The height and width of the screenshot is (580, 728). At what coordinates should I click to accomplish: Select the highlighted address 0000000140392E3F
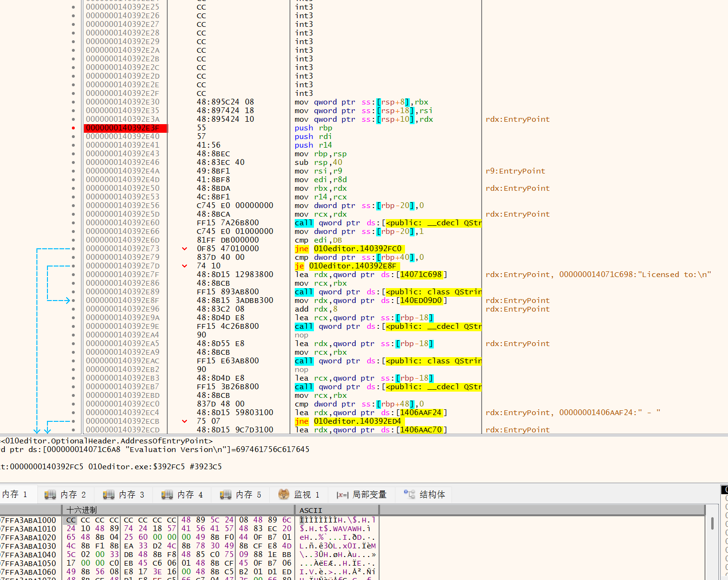point(125,128)
